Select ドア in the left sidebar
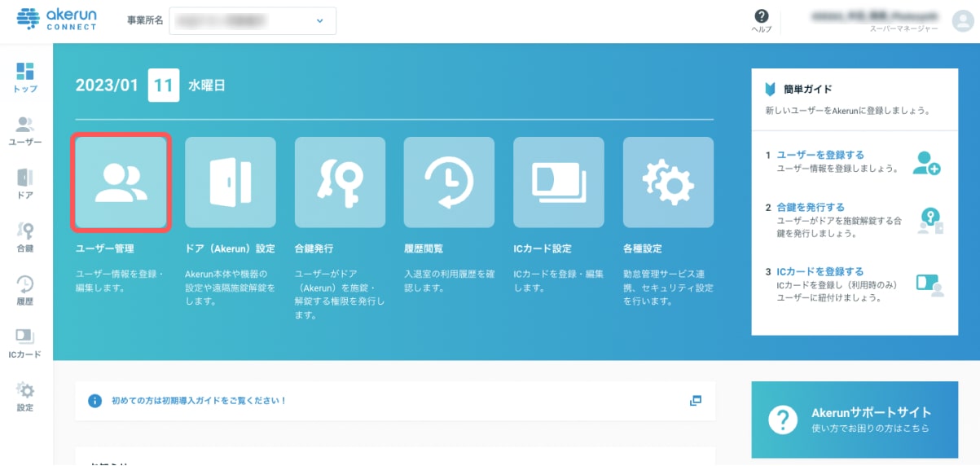This screenshot has width=980, height=466. [x=25, y=183]
